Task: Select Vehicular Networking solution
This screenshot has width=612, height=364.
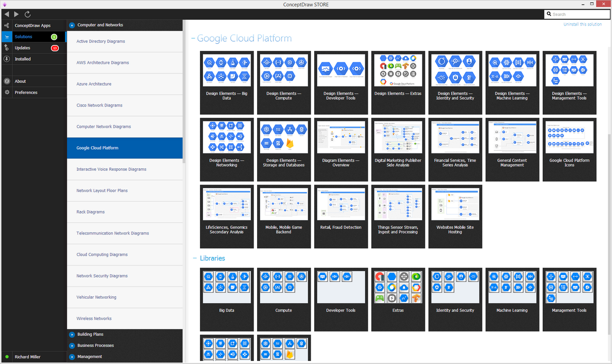Action: coord(124,297)
